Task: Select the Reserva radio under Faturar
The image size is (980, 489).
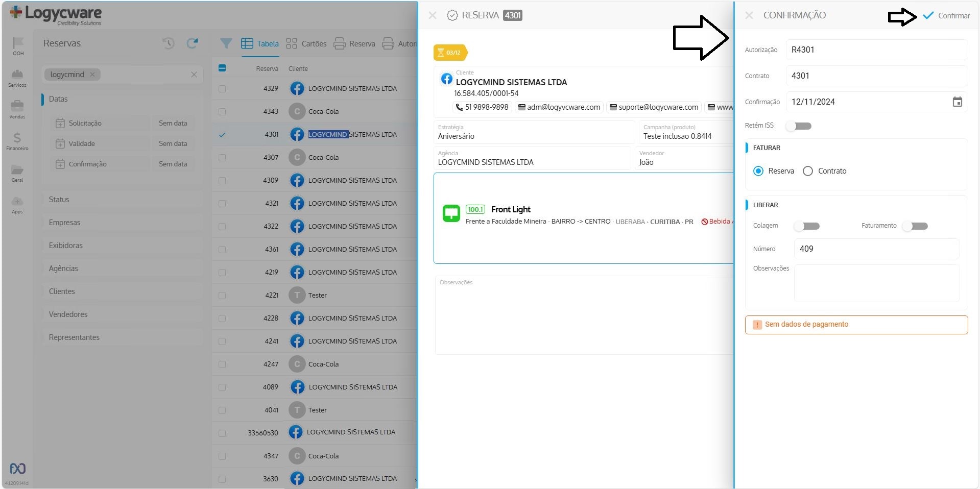Action: pos(758,171)
